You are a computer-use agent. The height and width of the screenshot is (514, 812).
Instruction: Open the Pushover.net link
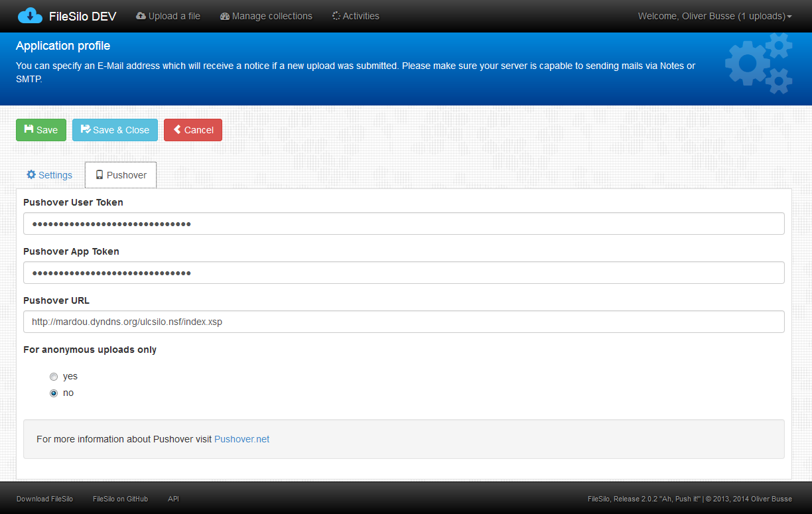point(242,439)
